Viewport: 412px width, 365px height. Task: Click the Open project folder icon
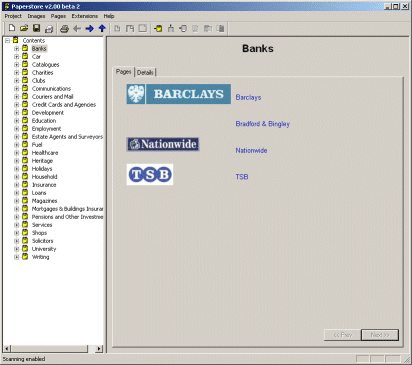coord(24,28)
